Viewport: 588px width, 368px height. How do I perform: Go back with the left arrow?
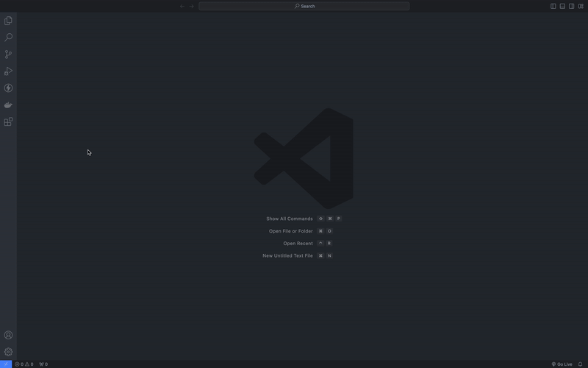tap(182, 6)
